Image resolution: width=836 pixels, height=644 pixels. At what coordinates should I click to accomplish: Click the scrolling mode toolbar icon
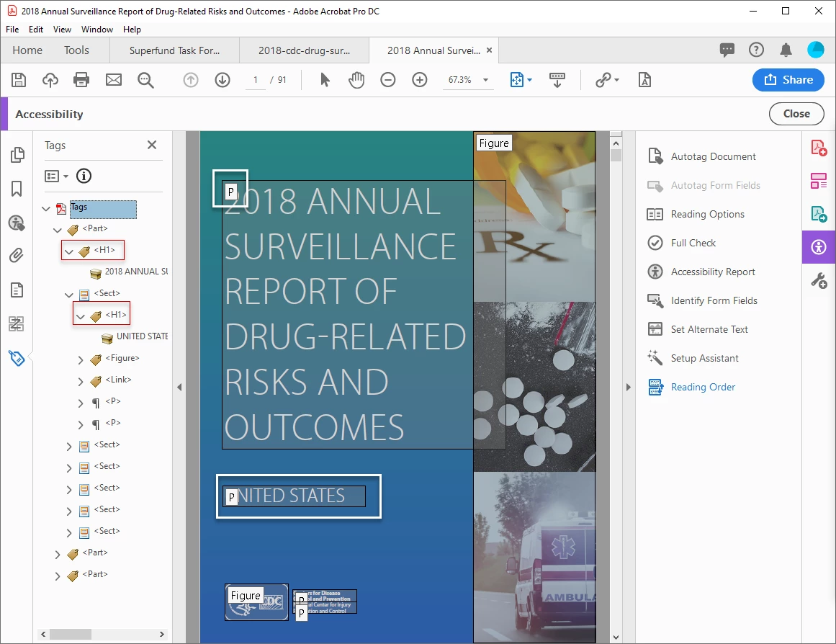click(557, 80)
